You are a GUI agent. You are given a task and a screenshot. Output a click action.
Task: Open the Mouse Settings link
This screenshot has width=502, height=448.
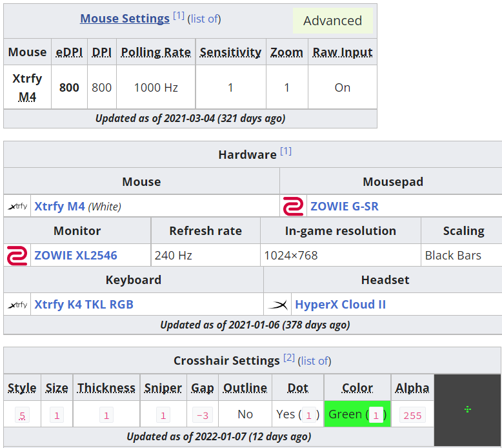pos(125,19)
